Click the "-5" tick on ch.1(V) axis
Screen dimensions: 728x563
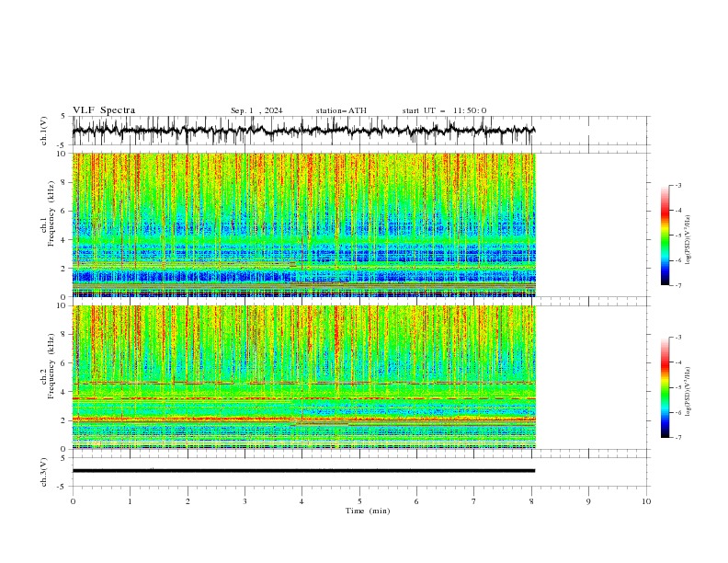coord(63,145)
